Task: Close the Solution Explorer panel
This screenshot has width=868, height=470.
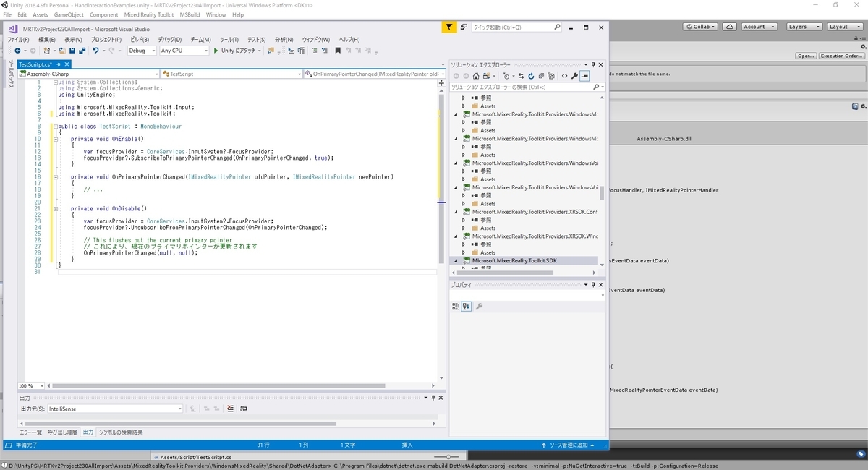Action: (602, 64)
